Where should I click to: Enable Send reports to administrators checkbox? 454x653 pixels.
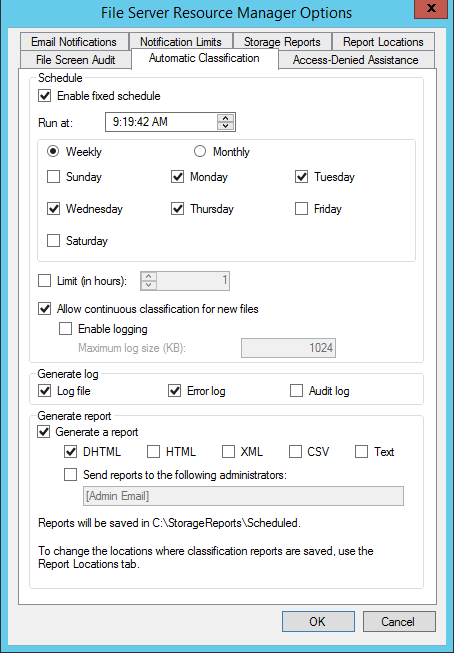(70, 474)
